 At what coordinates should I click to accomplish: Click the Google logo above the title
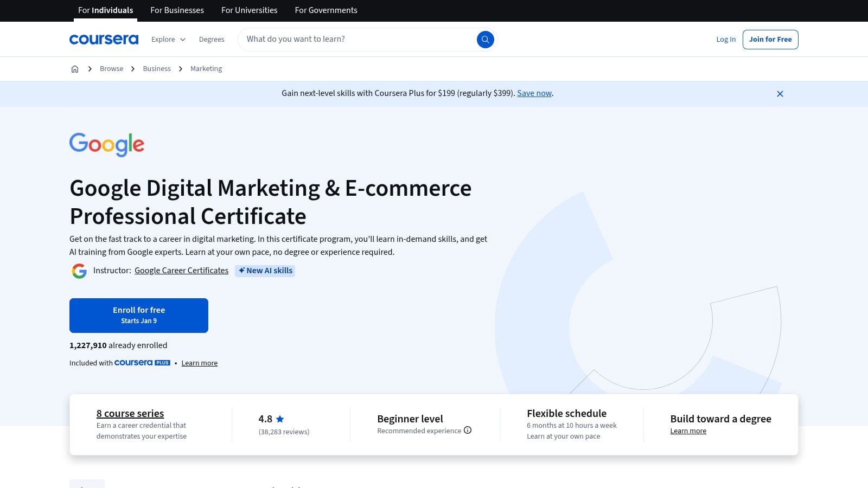106,145
